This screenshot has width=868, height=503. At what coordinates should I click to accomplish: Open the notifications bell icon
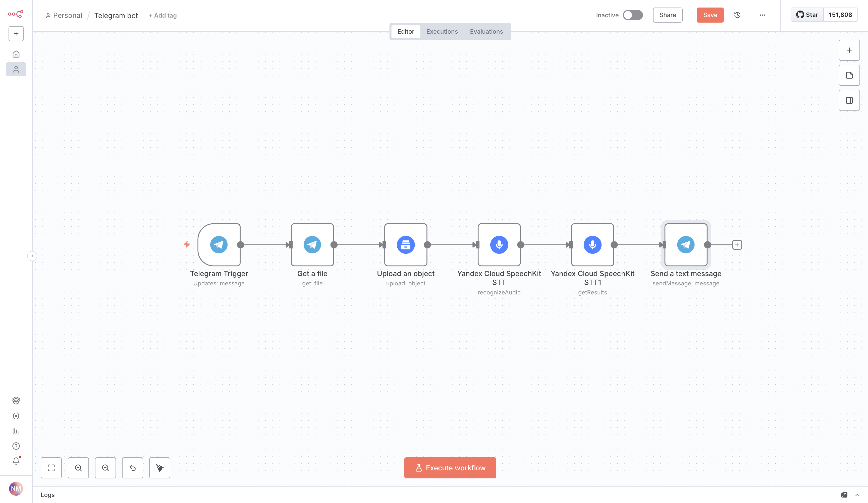16,461
